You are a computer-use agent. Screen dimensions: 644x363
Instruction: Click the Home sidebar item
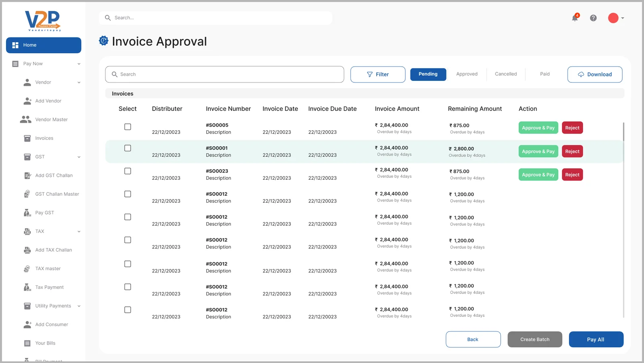tap(43, 45)
